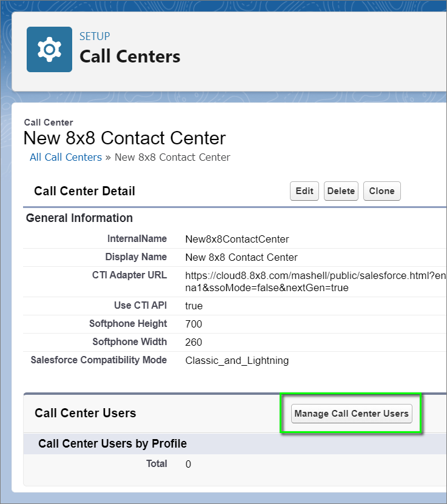Select the General Information section header
Image resolution: width=447 pixels, height=504 pixels.
(x=79, y=218)
